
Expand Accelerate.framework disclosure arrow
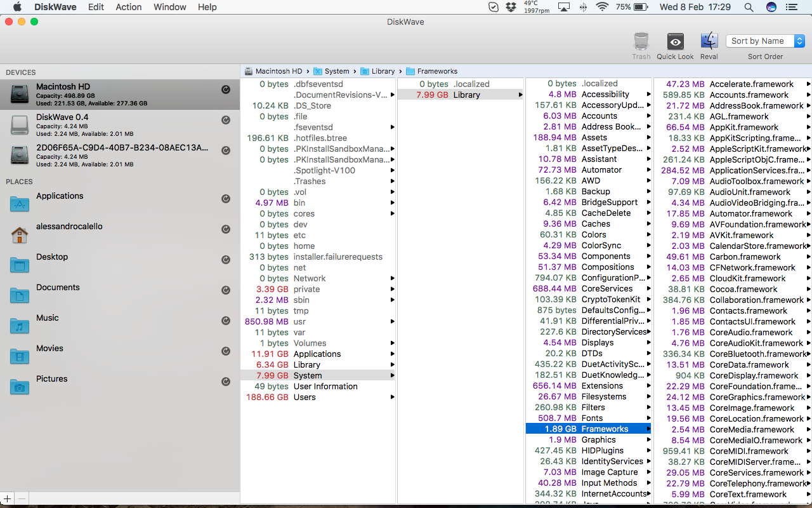coord(808,84)
